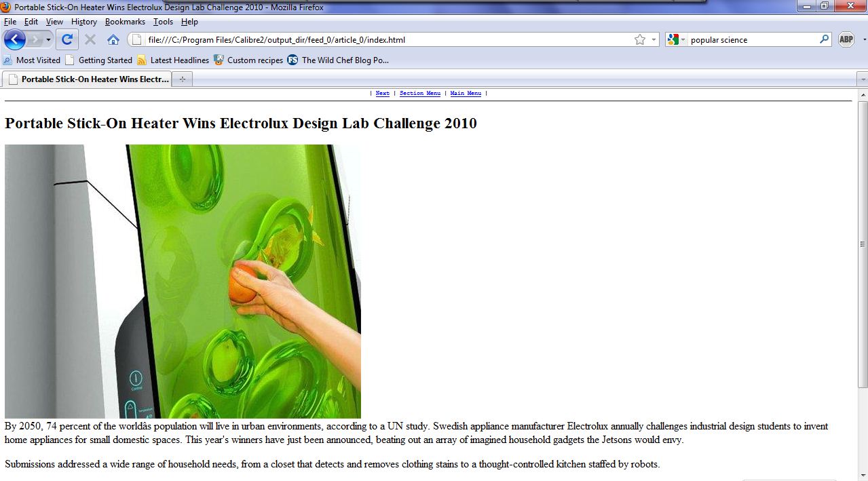Click the Forward navigation arrow
The image size is (868, 481).
(x=35, y=39)
